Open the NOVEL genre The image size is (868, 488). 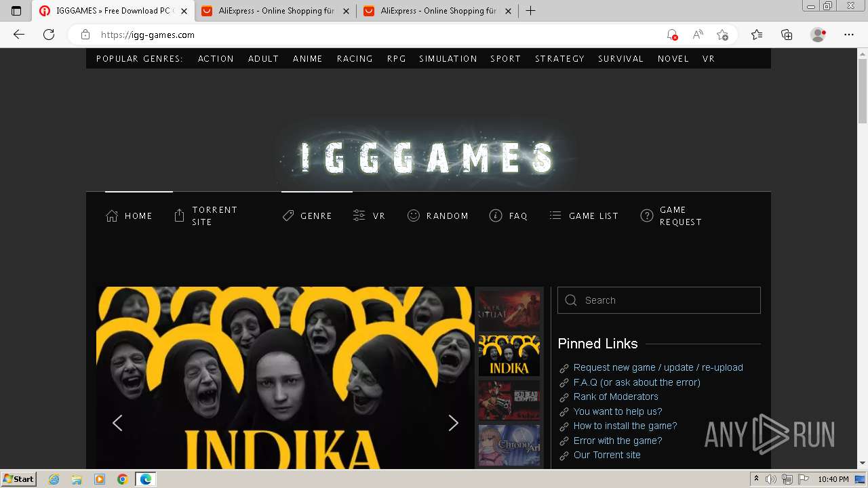673,59
